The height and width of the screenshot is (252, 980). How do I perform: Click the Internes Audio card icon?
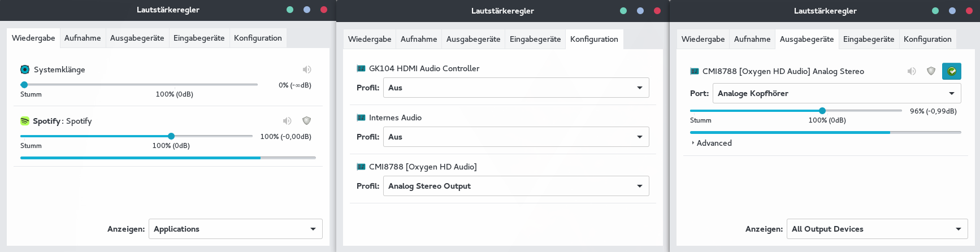[361, 118]
